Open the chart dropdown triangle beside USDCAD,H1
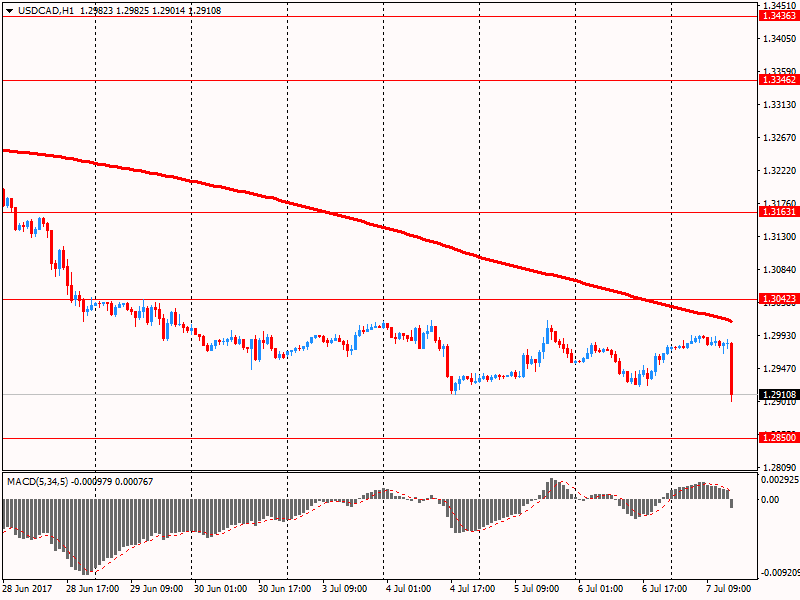 (10, 11)
